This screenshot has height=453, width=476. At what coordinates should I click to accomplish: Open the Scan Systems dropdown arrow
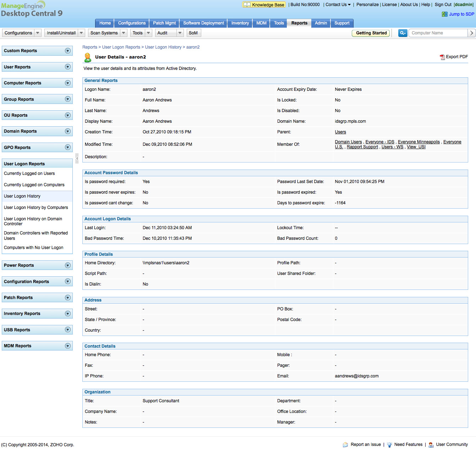tap(124, 33)
